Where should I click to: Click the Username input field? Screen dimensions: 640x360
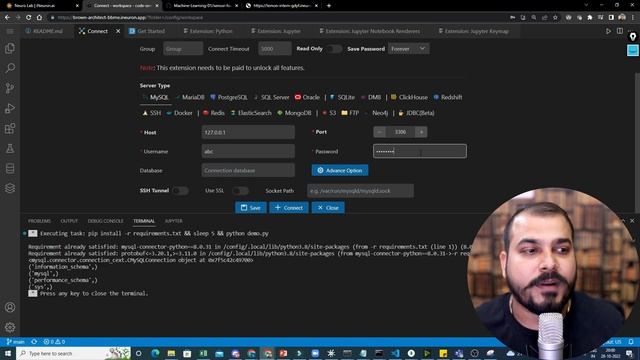coord(248,151)
